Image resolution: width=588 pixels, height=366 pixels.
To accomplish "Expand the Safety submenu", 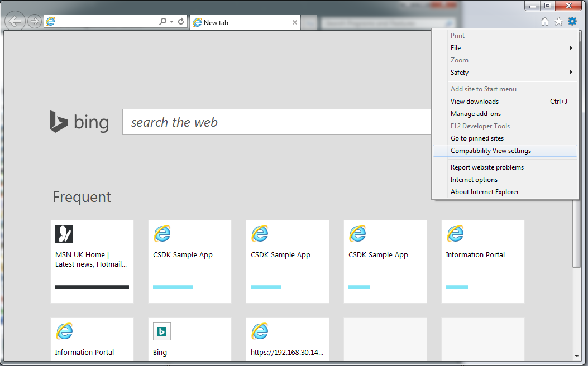I will 505,73.
